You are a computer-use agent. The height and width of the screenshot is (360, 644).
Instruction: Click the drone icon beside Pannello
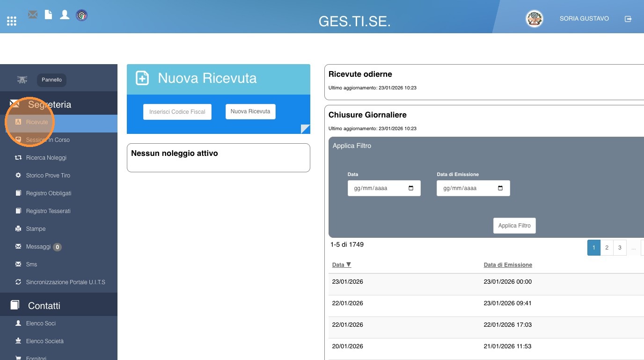[x=22, y=80]
